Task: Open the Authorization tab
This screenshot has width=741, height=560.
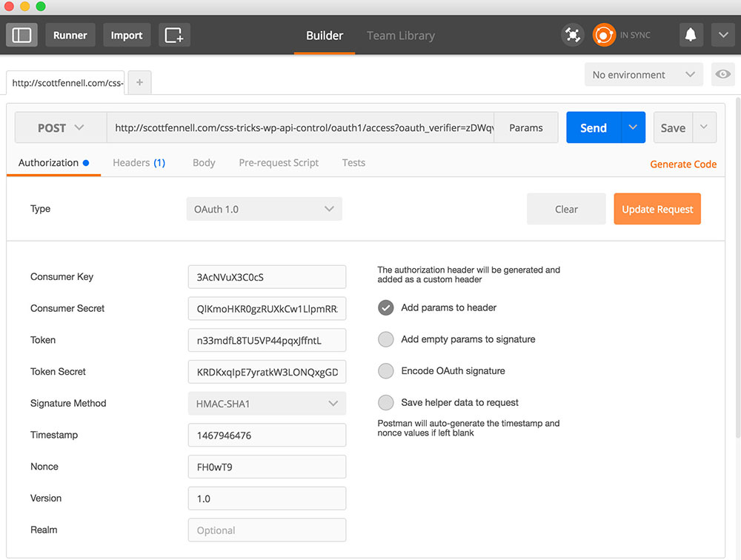Action: [x=53, y=163]
